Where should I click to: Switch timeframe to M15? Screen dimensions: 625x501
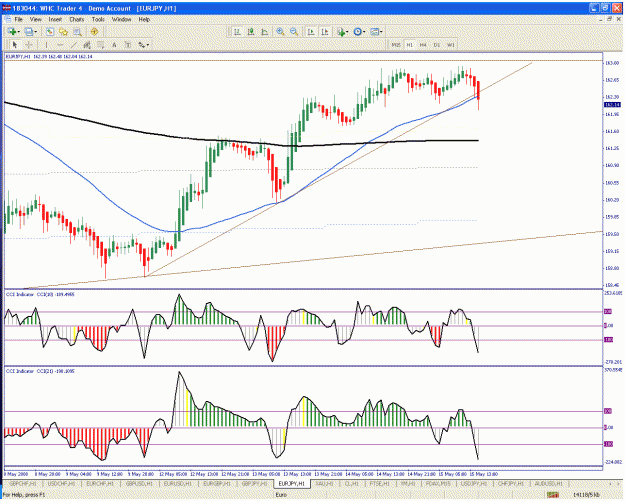point(396,45)
